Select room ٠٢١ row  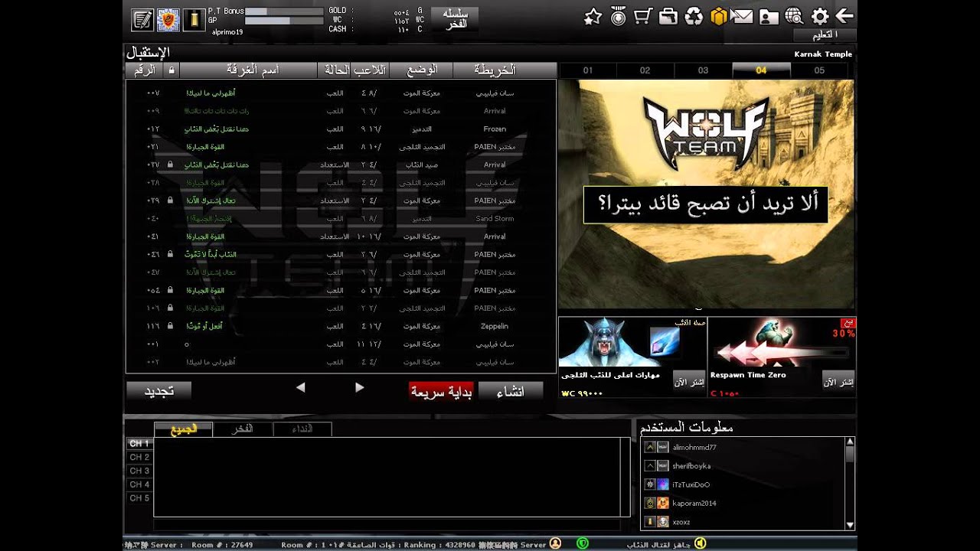[341, 146]
